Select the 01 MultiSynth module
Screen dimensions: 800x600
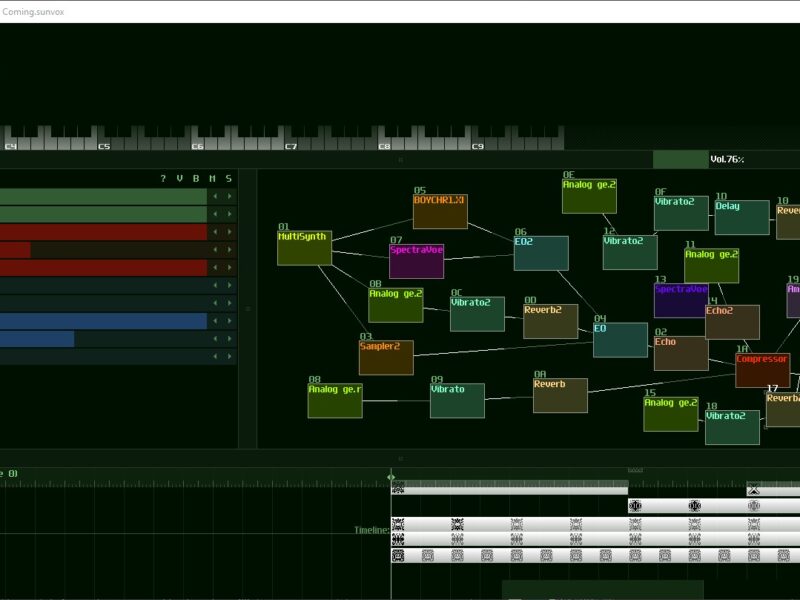click(x=304, y=249)
